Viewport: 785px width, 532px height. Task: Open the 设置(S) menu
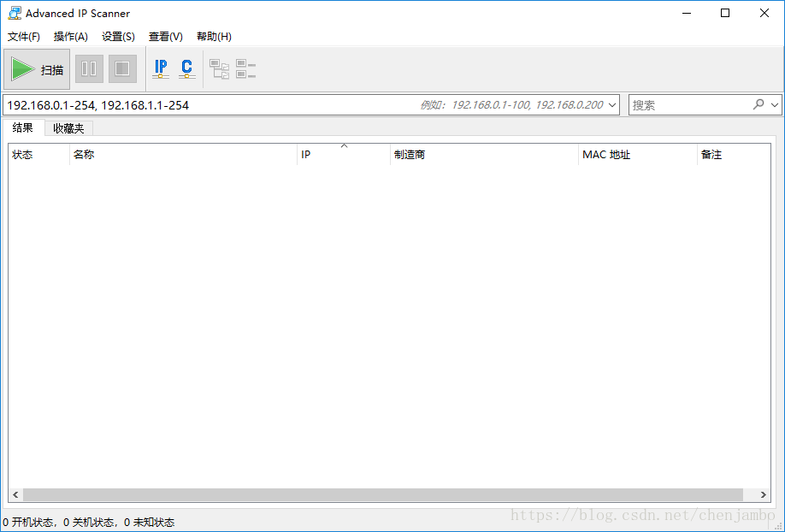[x=118, y=37]
